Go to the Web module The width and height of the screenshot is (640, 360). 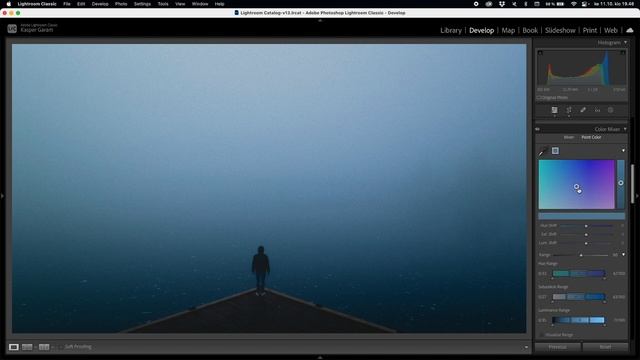[x=610, y=30]
